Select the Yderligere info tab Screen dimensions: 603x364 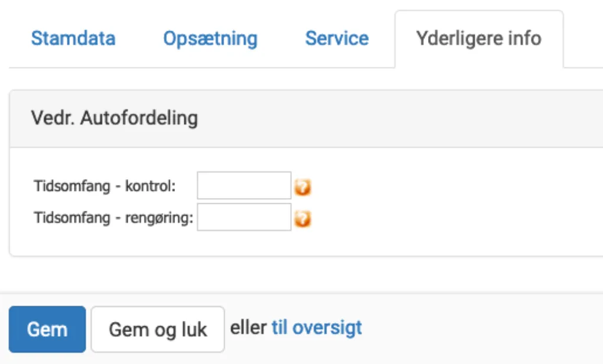tap(479, 38)
